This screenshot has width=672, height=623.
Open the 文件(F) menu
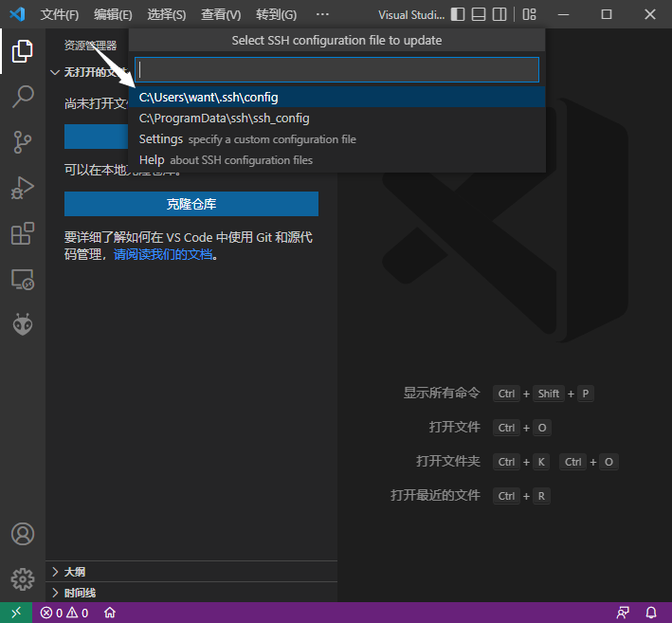(x=60, y=14)
